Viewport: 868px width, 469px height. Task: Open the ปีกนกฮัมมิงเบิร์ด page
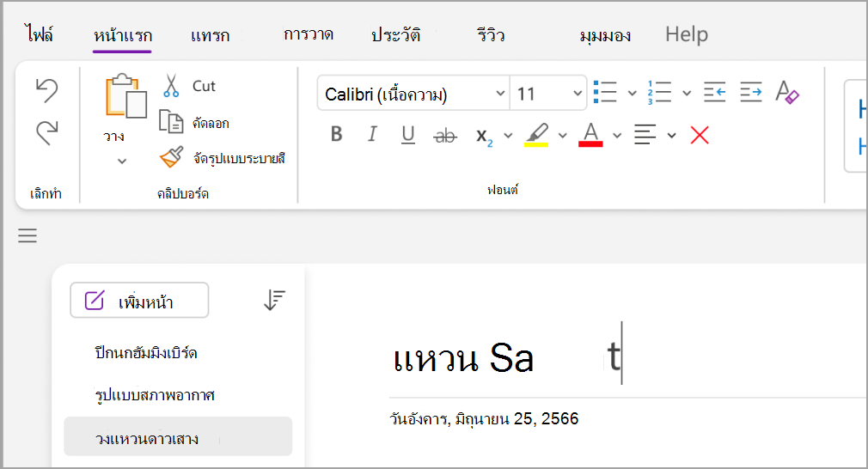146,352
